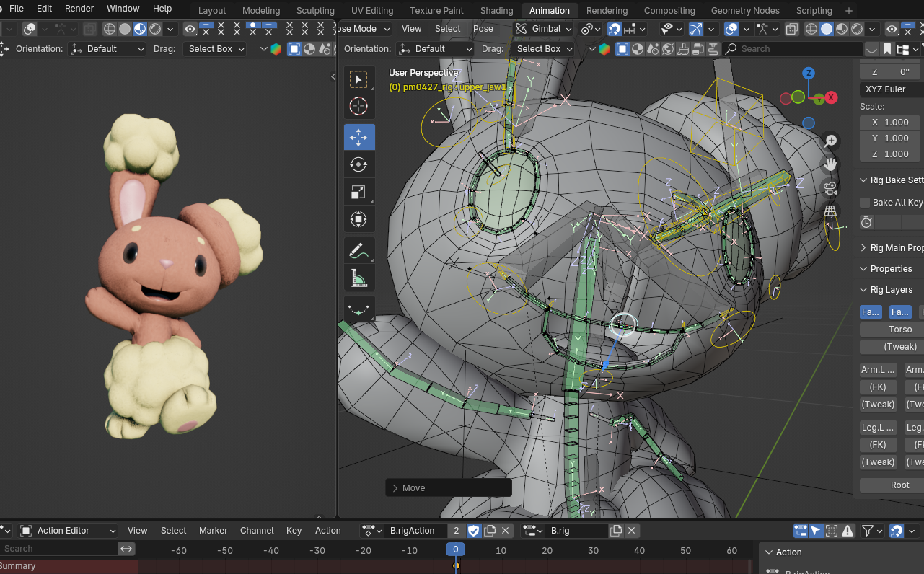Click the current frame marker 0
924x574 pixels.
click(455, 549)
